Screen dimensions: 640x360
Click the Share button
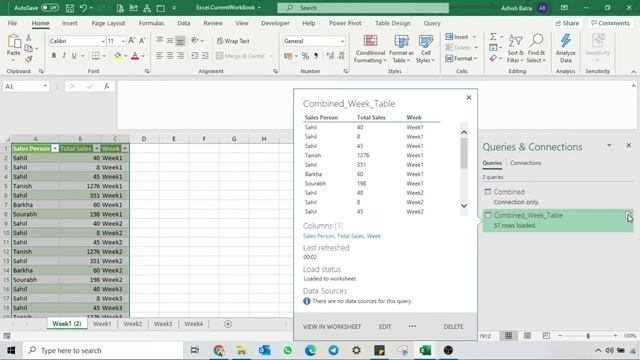[x=567, y=23]
